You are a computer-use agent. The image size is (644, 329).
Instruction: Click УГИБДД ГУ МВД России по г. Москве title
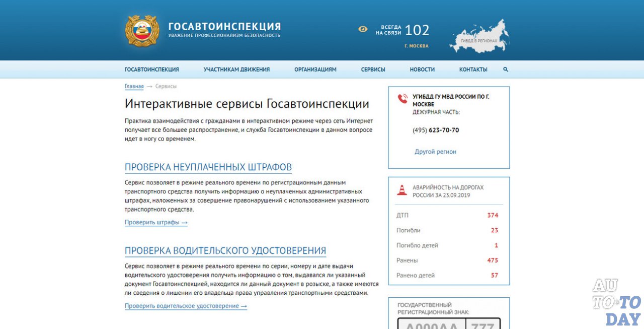point(451,100)
